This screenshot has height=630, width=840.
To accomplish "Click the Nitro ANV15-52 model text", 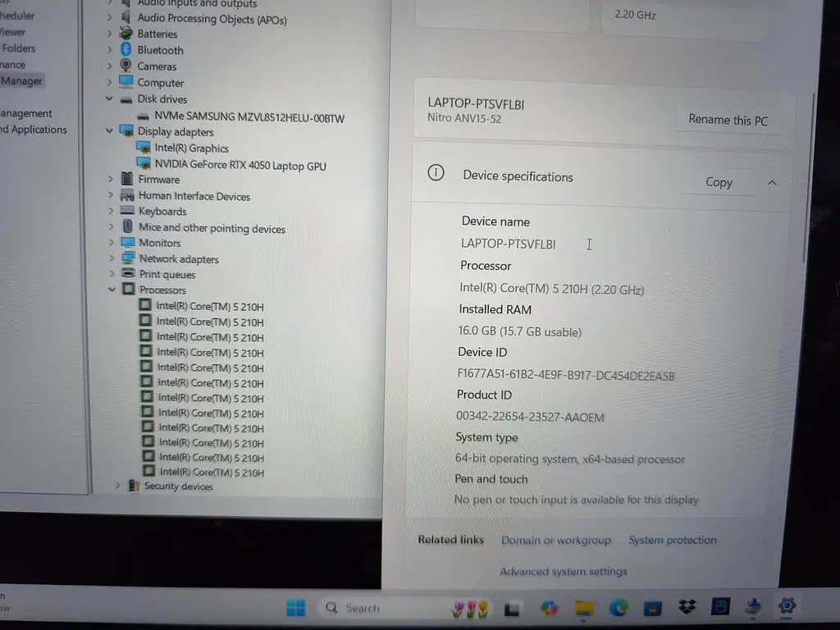I will [464, 118].
